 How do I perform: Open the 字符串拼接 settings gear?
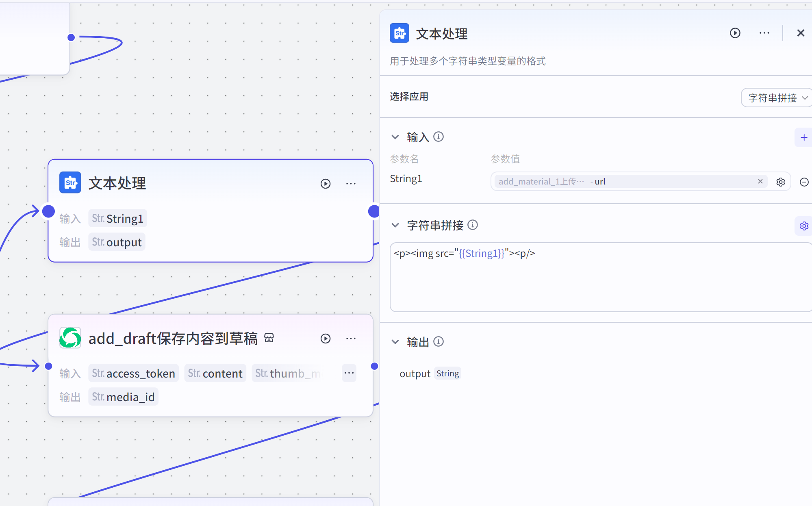[x=803, y=226]
